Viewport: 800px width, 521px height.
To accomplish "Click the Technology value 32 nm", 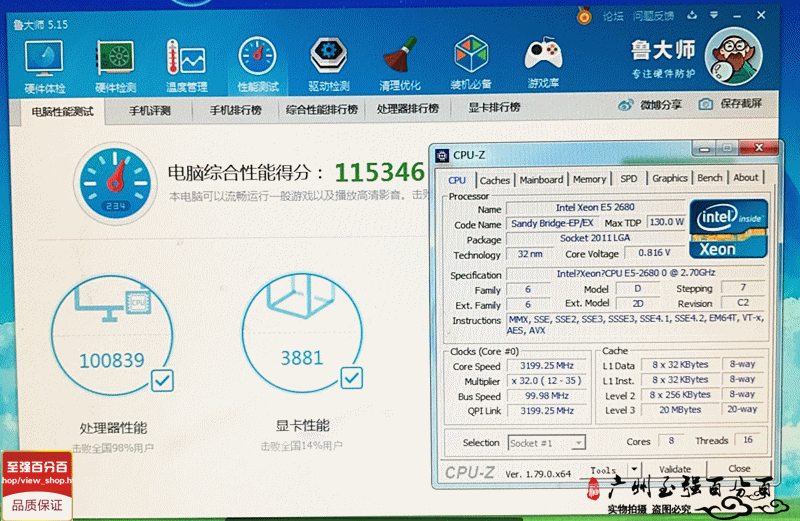I will click(530, 254).
